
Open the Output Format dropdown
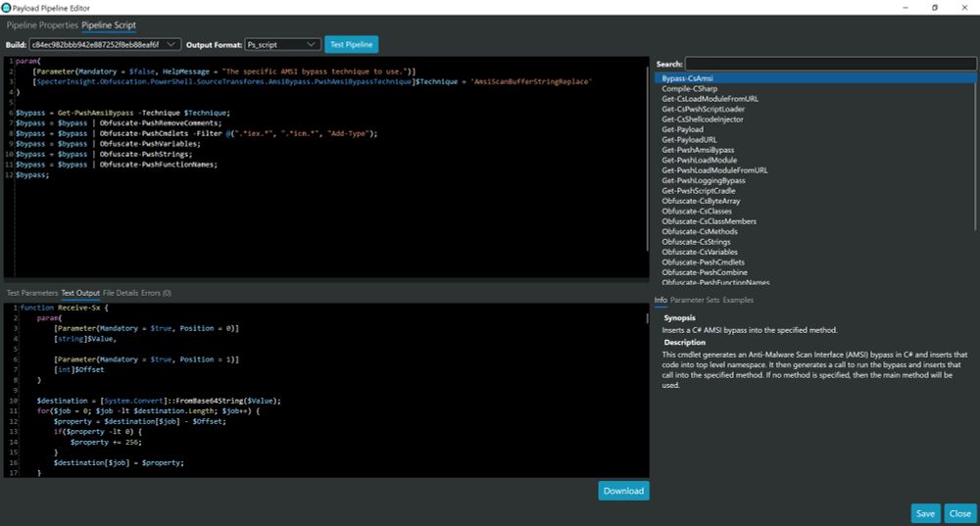(x=282, y=44)
